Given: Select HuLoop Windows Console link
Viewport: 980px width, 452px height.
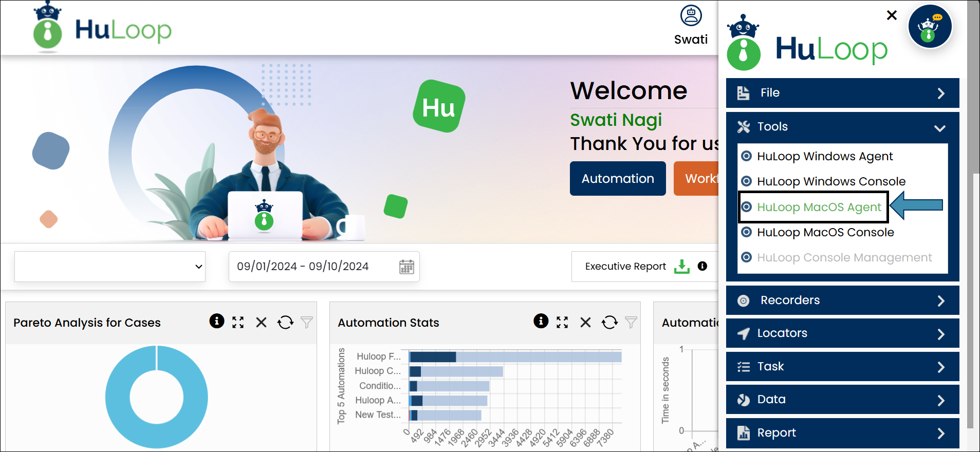Looking at the screenshot, I should pyautogui.click(x=830, y=181).
